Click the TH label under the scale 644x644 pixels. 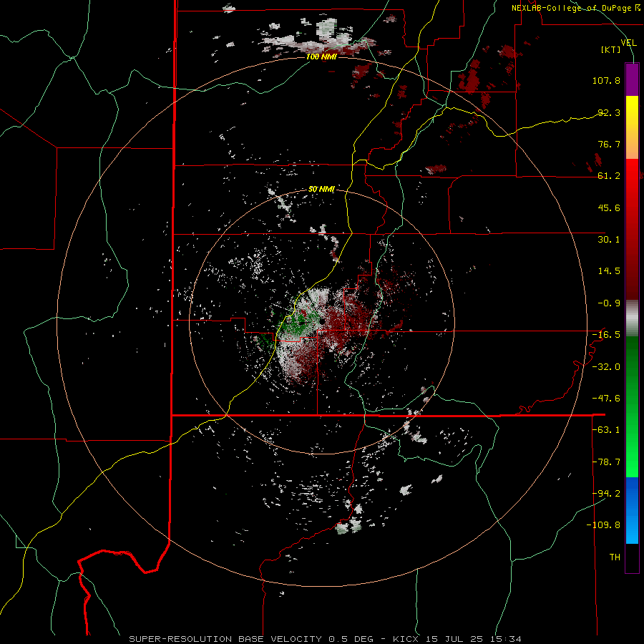coord(615,557)
